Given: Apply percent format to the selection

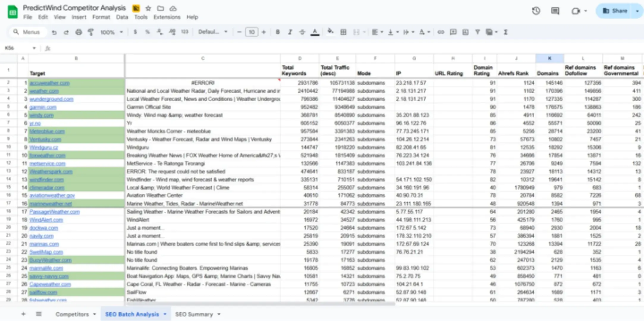Looking at the screenshot, I should (148, 32).
